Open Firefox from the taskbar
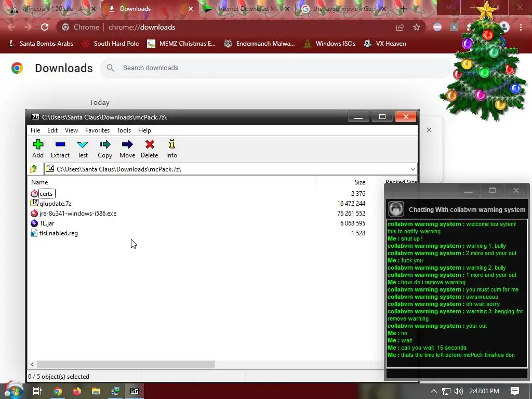 pyautogui.click(x=77, y=391)
